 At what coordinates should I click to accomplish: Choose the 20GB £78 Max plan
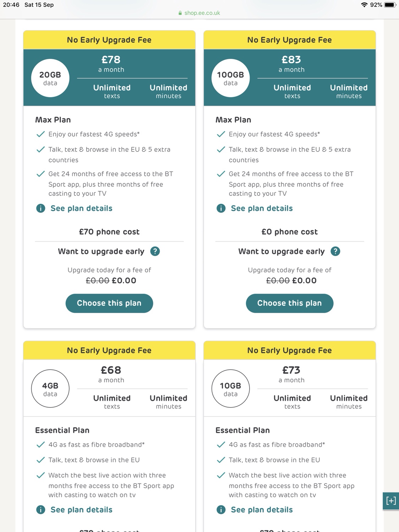(109, 303)
